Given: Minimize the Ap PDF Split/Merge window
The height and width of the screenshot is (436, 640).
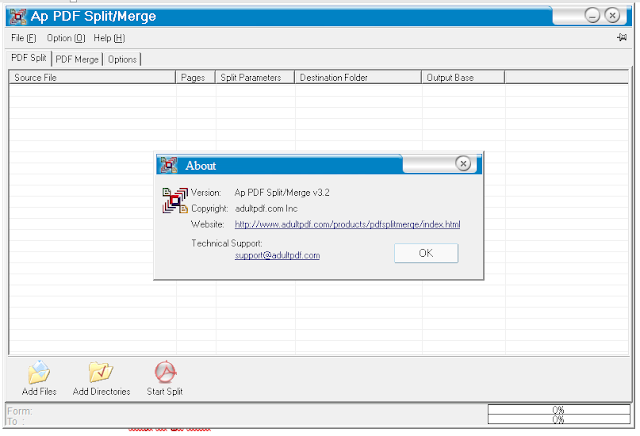Looking at the screenshot, I should (x=592, y=16).
